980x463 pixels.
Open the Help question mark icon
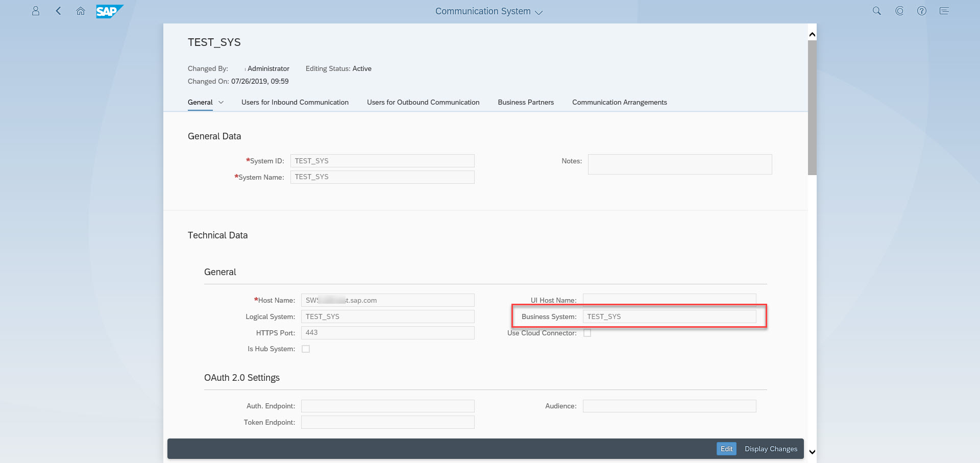pyautogui.click(x=922, y=11)
